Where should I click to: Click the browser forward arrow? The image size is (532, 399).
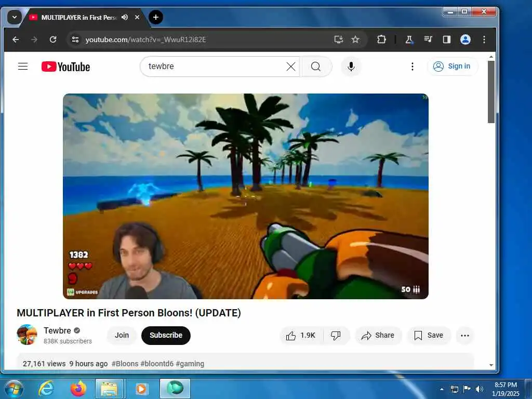click(34, 39)
